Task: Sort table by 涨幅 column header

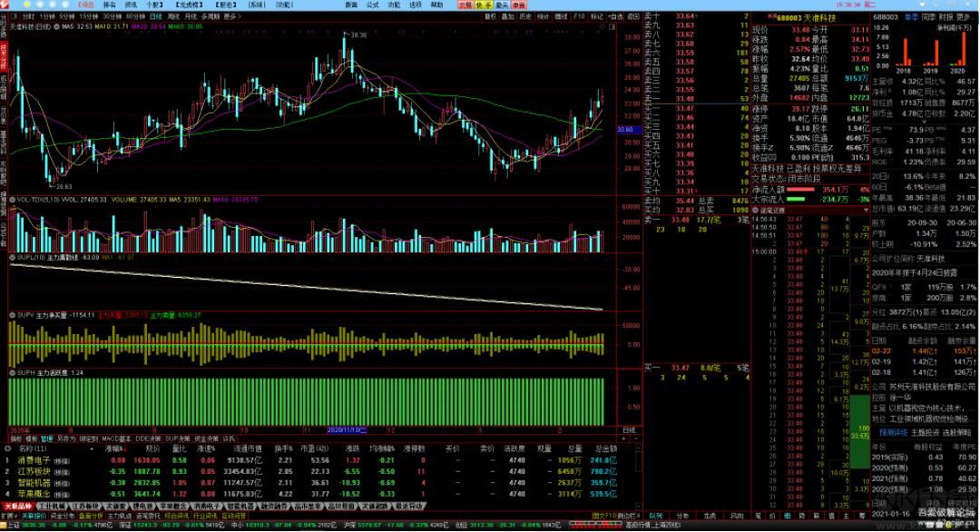Action: [116, 448]
